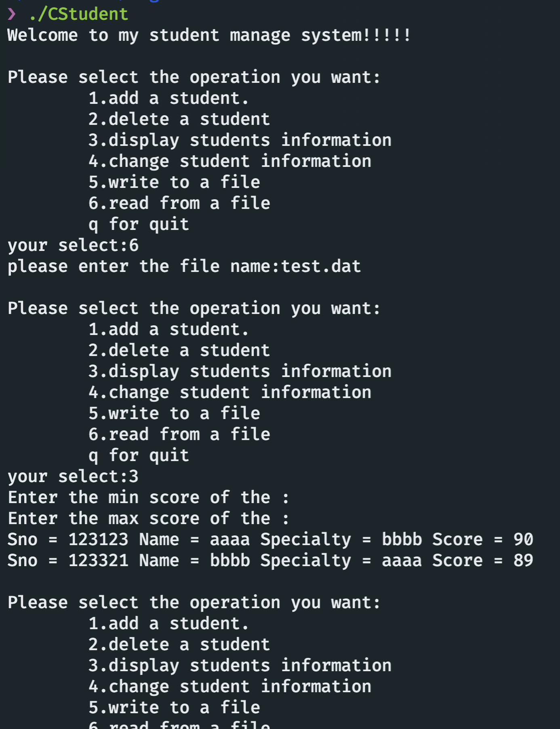Click '1.add a student.' in the first menu

point(168,98)
